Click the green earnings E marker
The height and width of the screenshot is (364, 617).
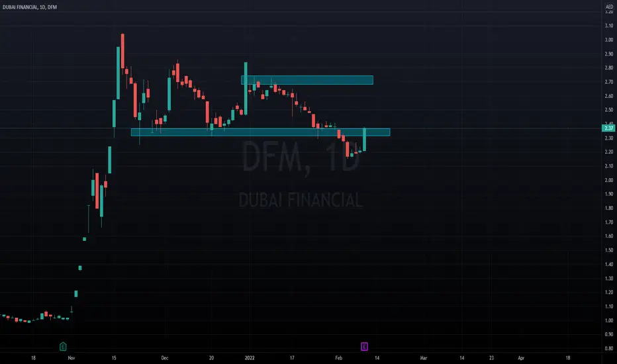coord(63,347)
